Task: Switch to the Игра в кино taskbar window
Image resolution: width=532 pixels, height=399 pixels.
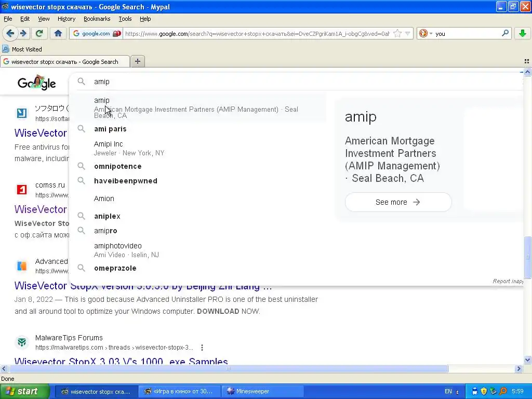Action: 179,391
